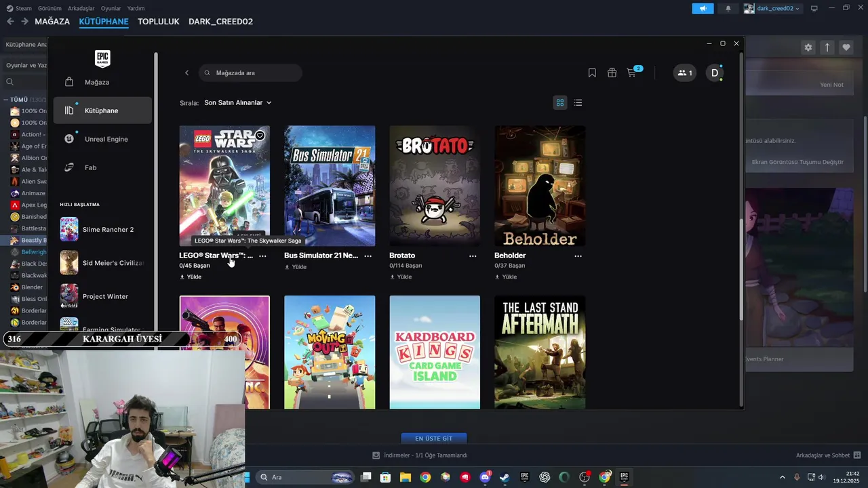This screenshot has width=868, height=488.
Task: Open Unreal Engine in the Epic sidebar
Action: pos(102,139)
